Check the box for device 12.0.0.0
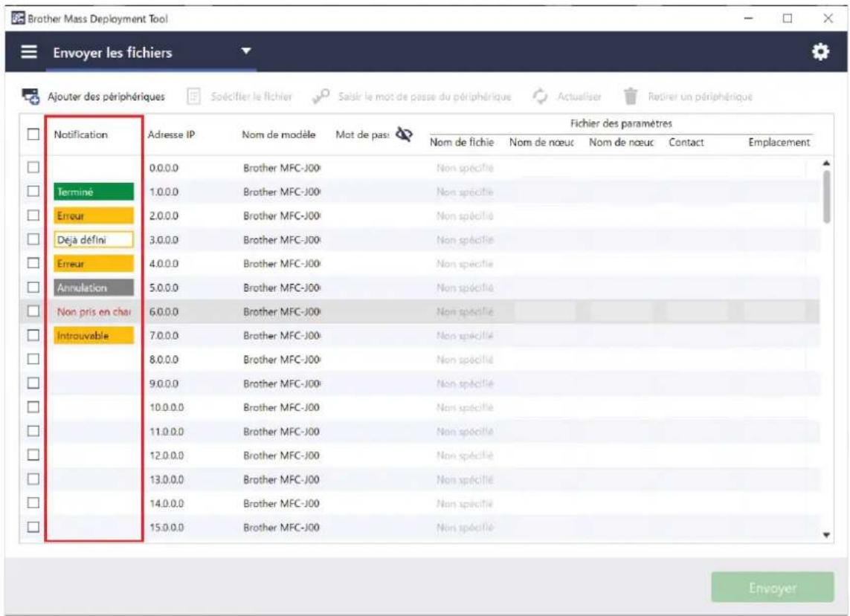The height and width of the screenshot is (616, 850). pyautogui.click(x=33, y=455)
